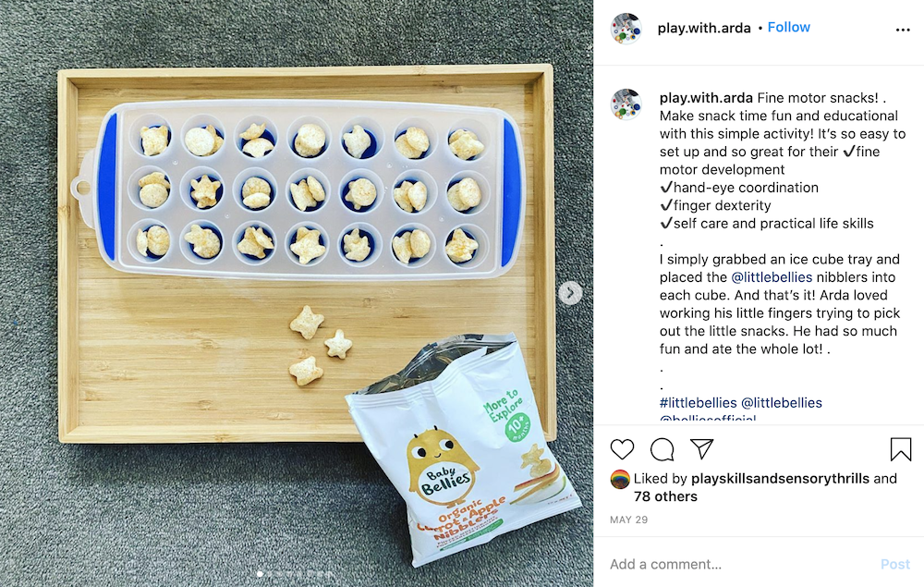Image resolution: width=924 pixels, height=587 pixels.
Task: Click play.with.arda username in caption
Action: 706,98
